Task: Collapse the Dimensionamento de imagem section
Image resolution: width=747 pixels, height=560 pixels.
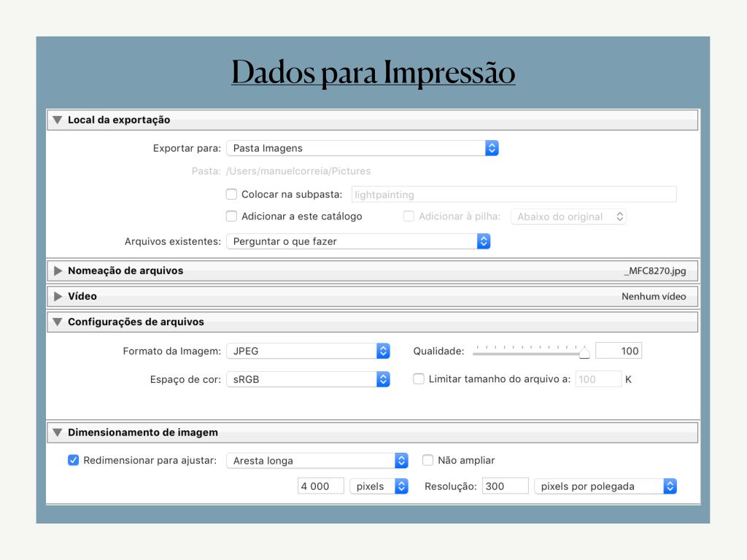Action: click(58, 432)
